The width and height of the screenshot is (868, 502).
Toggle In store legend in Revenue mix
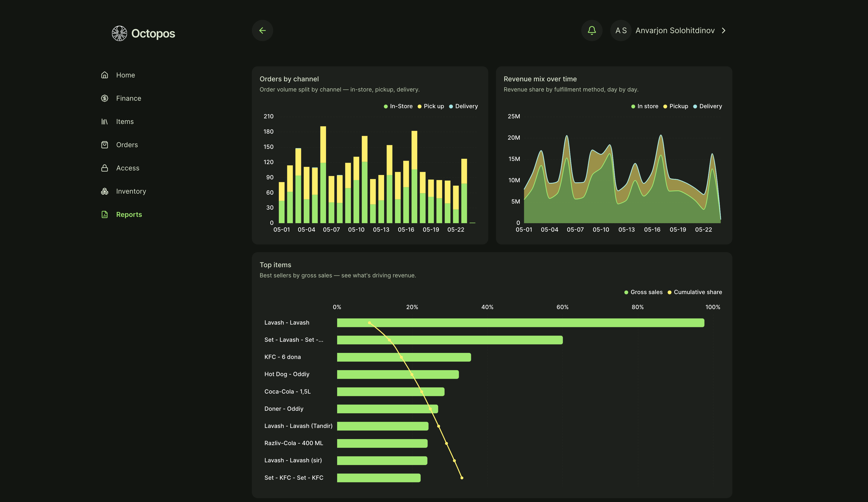tap(644, 106)
